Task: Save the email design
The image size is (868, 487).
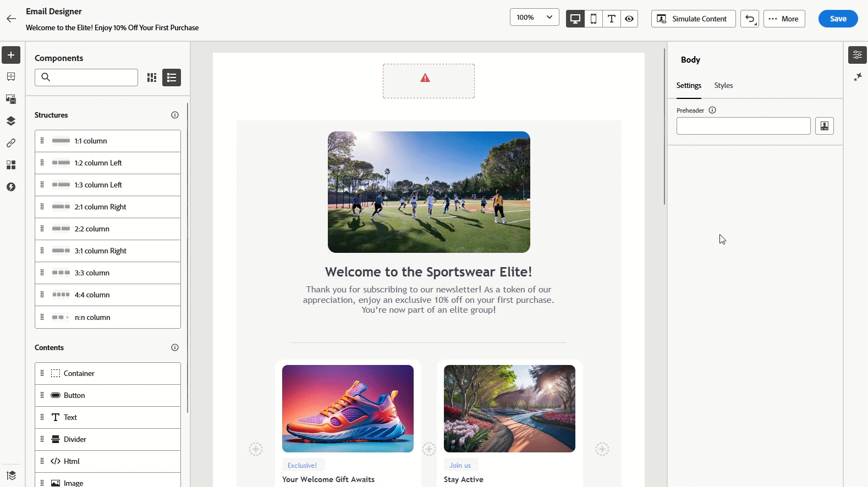Action: click(838, 19)
